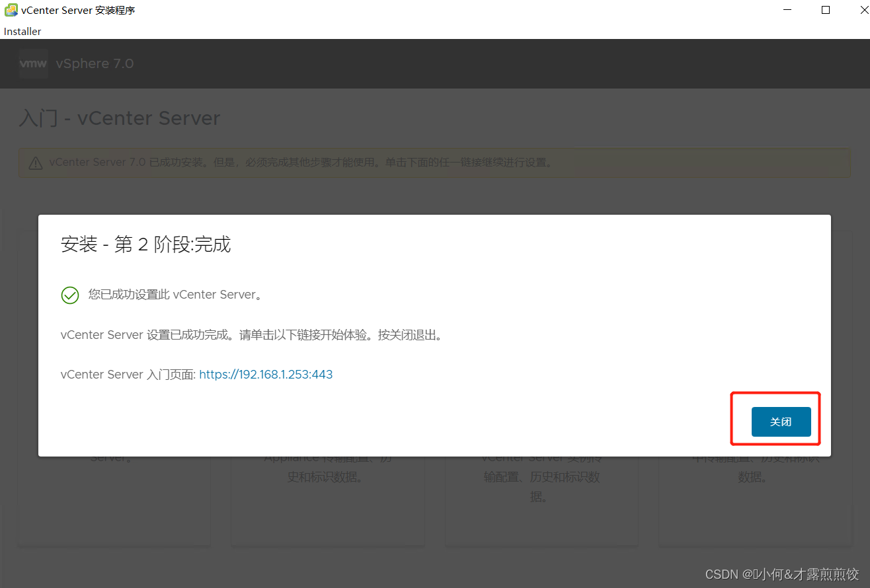Screen dimensions: 870x588
Task: Click the vCenter Server 入门页面 label
Action: pos(128,375)
